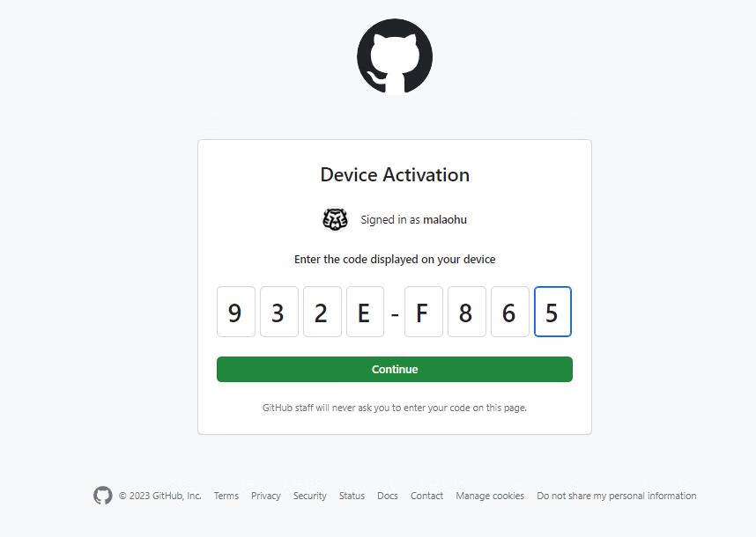The image size is (756, 537).
Task: Click Do not share my personal information
Action: coord(616,496)
